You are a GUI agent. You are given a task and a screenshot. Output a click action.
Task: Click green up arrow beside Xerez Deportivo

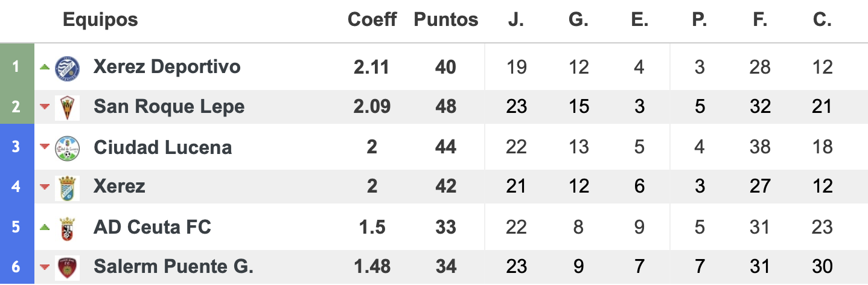point(44,66)
